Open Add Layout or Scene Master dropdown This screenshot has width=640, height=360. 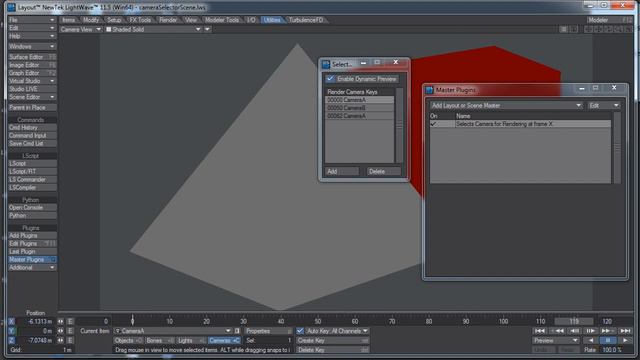506,105
